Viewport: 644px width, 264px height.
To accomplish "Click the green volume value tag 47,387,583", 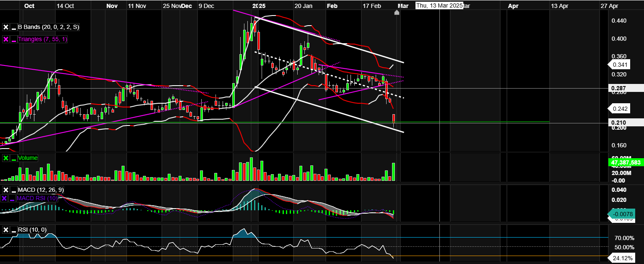I will 626,162.
